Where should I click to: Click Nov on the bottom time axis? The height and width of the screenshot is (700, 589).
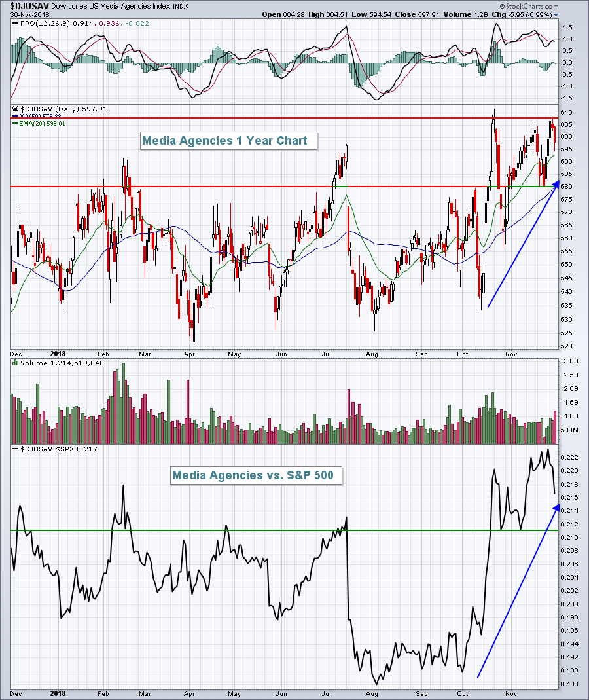click(511, 694)
